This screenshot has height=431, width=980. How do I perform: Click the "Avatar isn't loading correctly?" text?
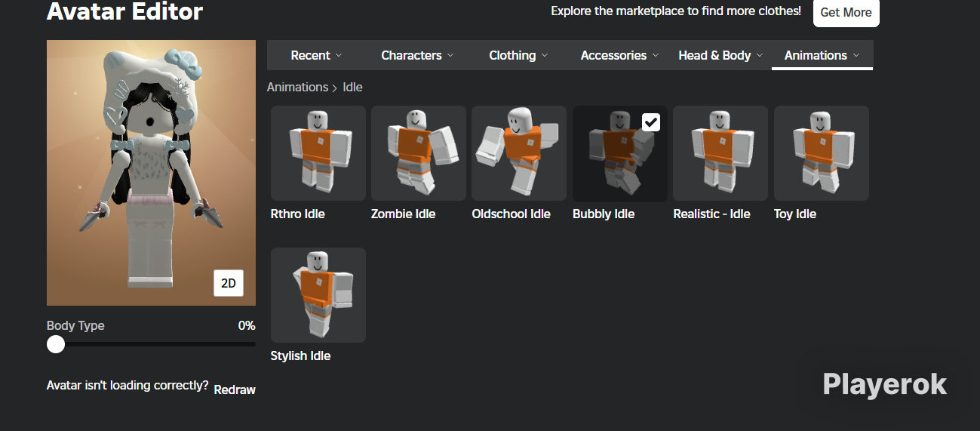pos(127,385)
